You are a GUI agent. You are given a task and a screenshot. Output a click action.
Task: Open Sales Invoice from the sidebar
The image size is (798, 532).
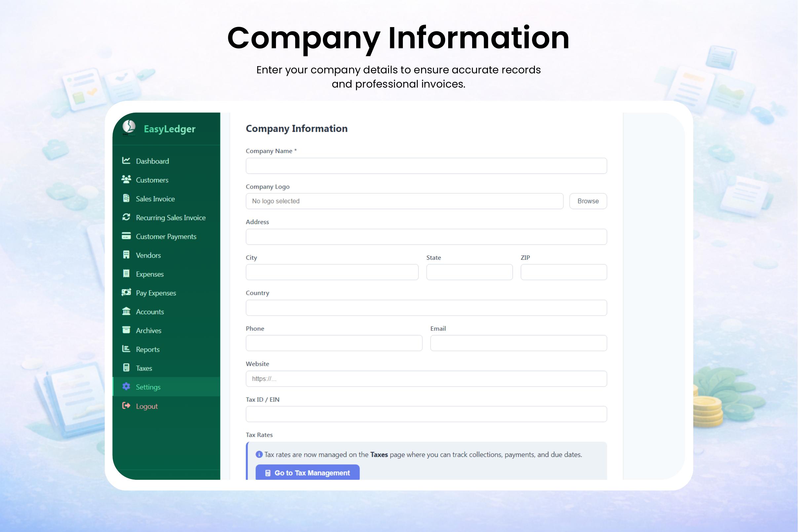coord(155,199)
